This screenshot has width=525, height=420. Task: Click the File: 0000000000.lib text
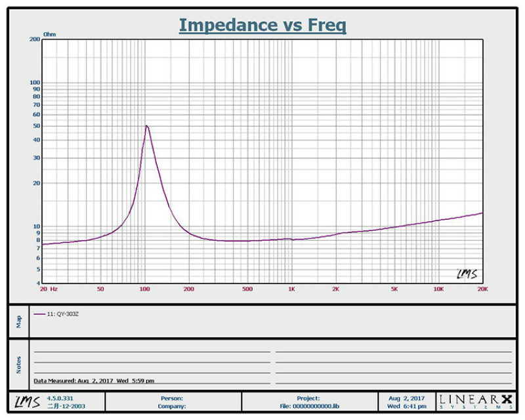308,406
